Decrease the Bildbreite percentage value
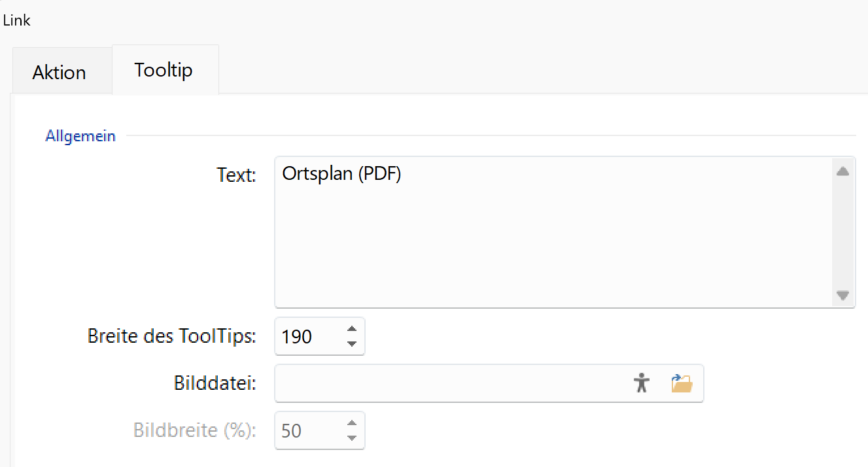Image resolution: width=868 pixels, height=467 pixels. tap(352, 438)
